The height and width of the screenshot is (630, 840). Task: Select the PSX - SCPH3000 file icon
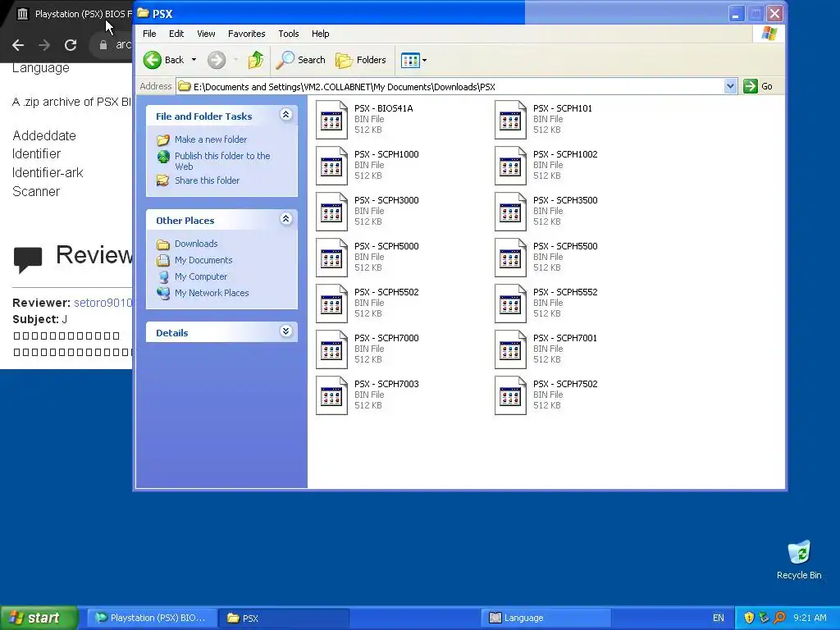331,212
